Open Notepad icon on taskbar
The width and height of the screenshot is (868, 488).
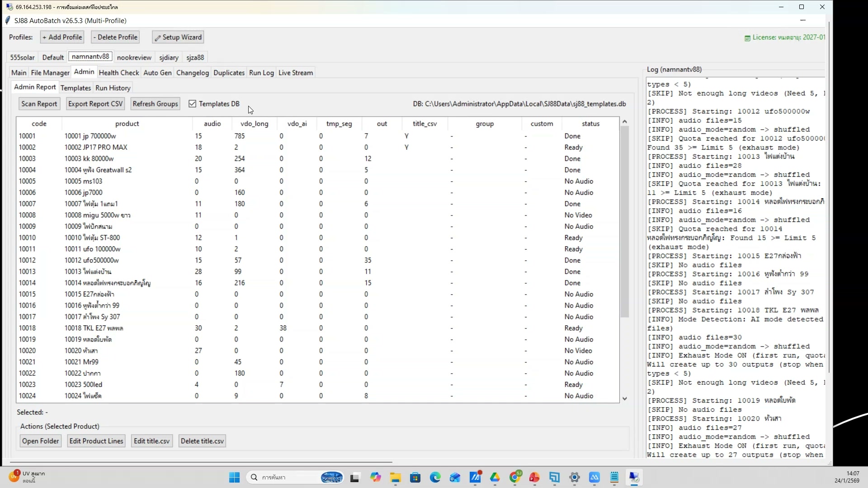[614, 478]
